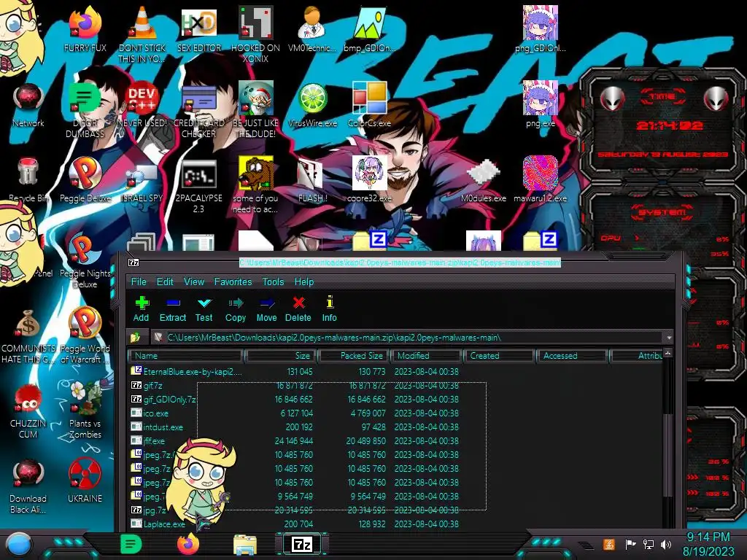Go up one folder level icon
747x560 pixels.
pos(135,337)
